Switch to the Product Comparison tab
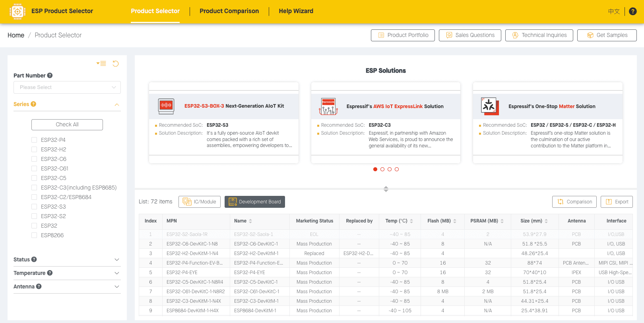This screenshot has width=644, height=323. tap(229, 11)
